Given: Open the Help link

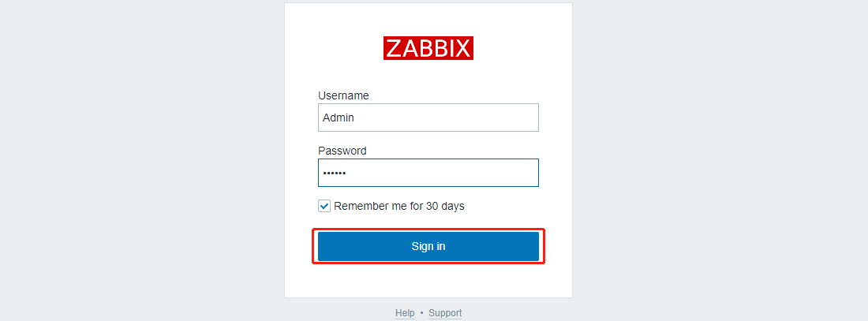Looking at the screenshot, I should [405, 313].
